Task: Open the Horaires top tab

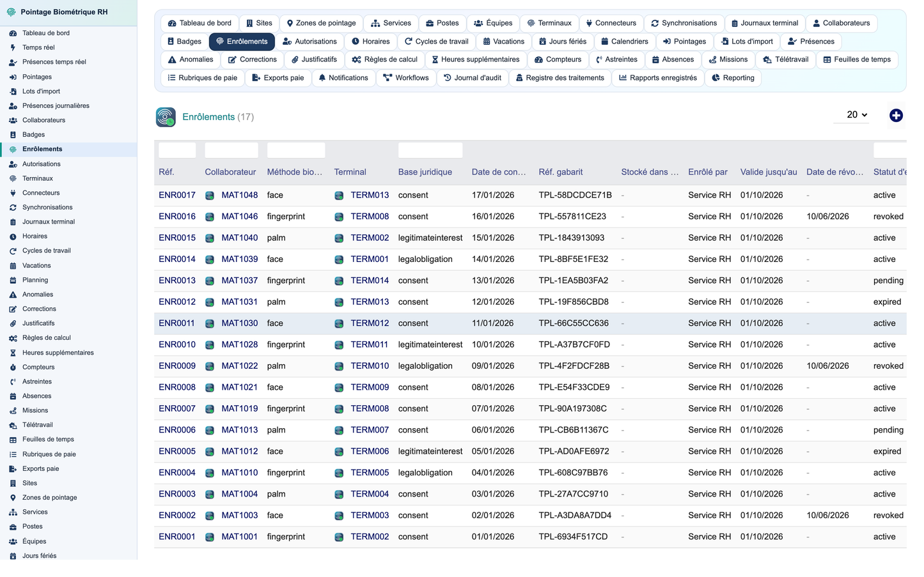Action: tap(370, 42)
